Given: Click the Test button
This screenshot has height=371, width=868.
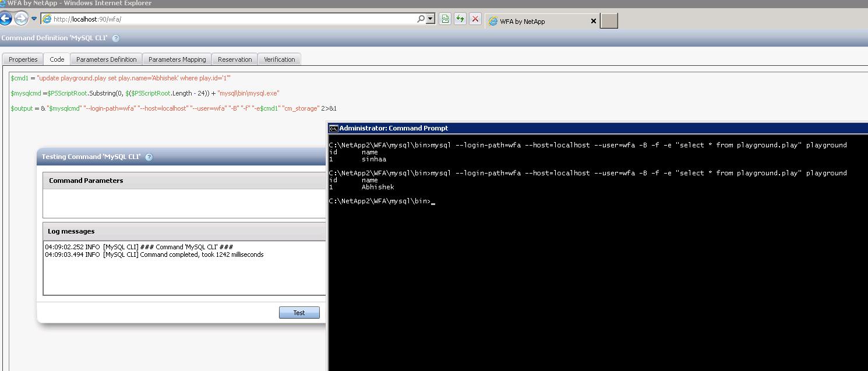Looking at the screenshot, I should coord(299,313).
